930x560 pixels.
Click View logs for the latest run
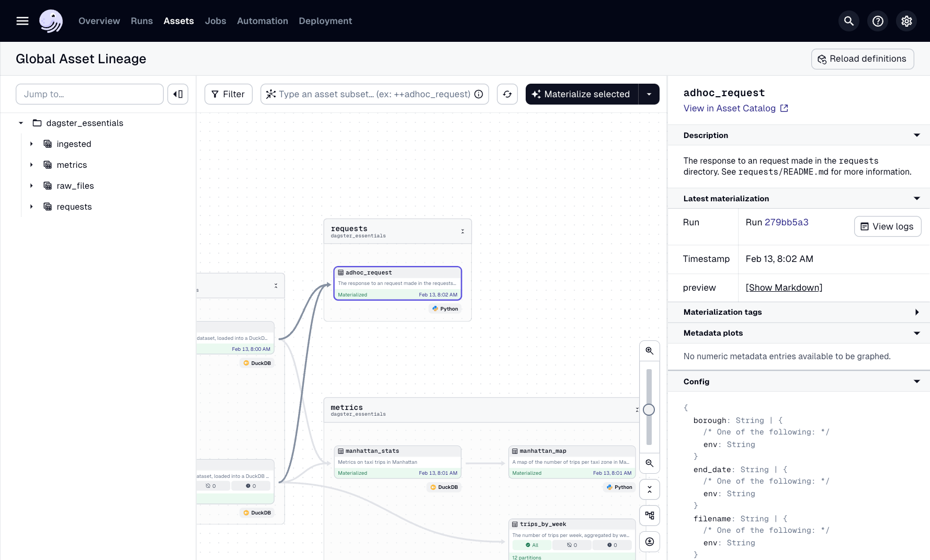click(x=887, y=226)
